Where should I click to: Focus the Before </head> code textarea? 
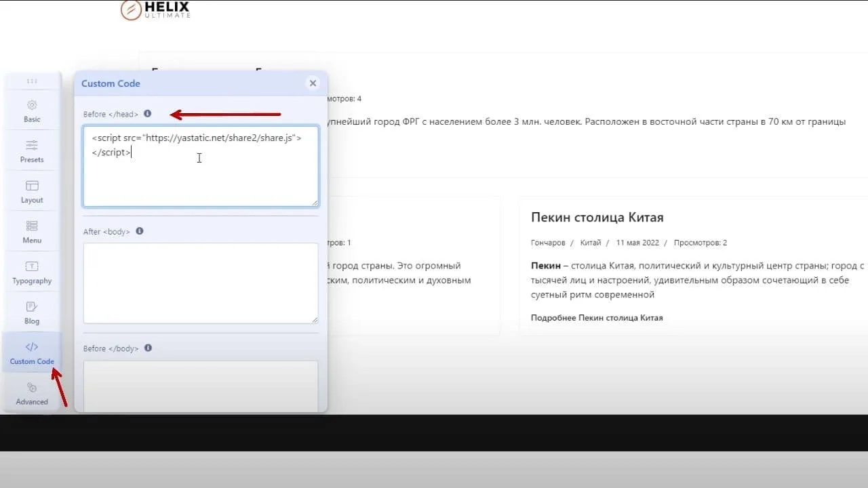click(201, 166)
